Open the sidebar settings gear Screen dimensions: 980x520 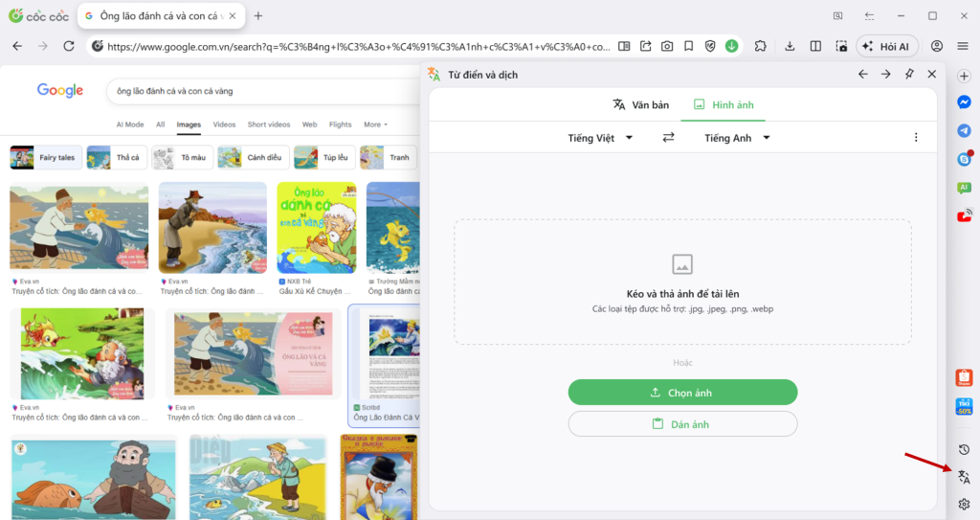(964, 505)
